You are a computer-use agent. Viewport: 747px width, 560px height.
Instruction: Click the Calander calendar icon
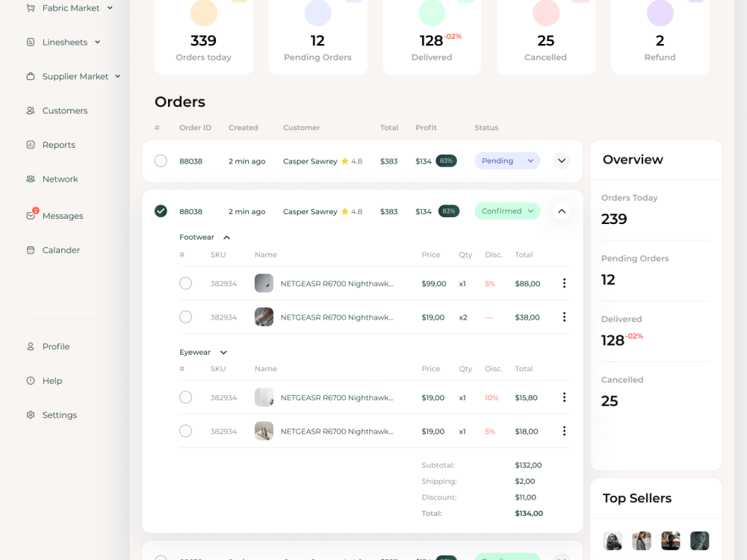click(31, 250)
